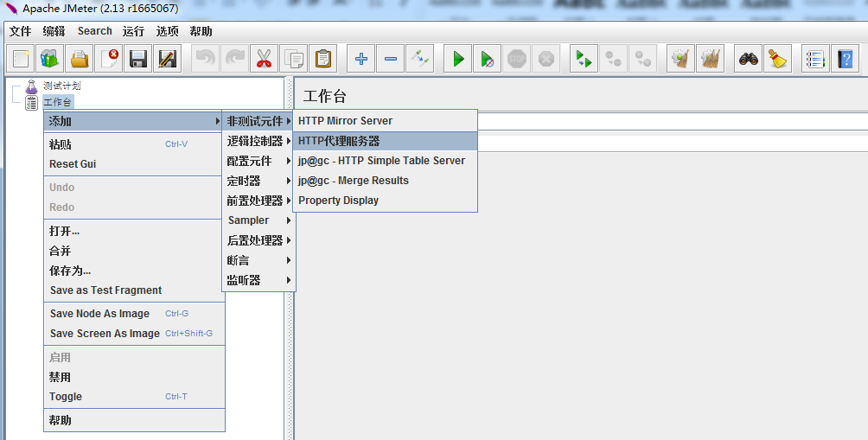Click the Save As icon with pencil
This screenshot has height=440, width=868.
pos(167,59)
